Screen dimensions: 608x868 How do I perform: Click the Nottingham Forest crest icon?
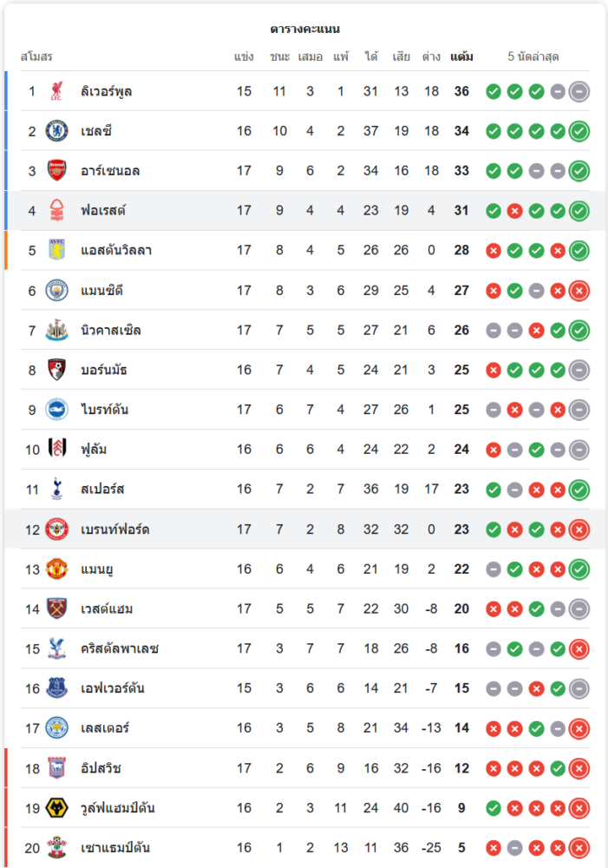(x=56, y=211)
